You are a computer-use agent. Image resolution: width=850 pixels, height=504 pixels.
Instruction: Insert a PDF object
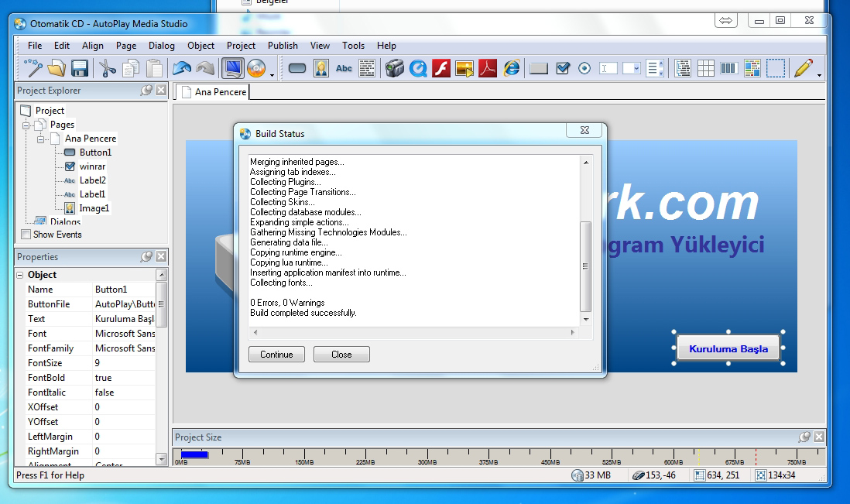pyautogui.click(x=488, y=68)
